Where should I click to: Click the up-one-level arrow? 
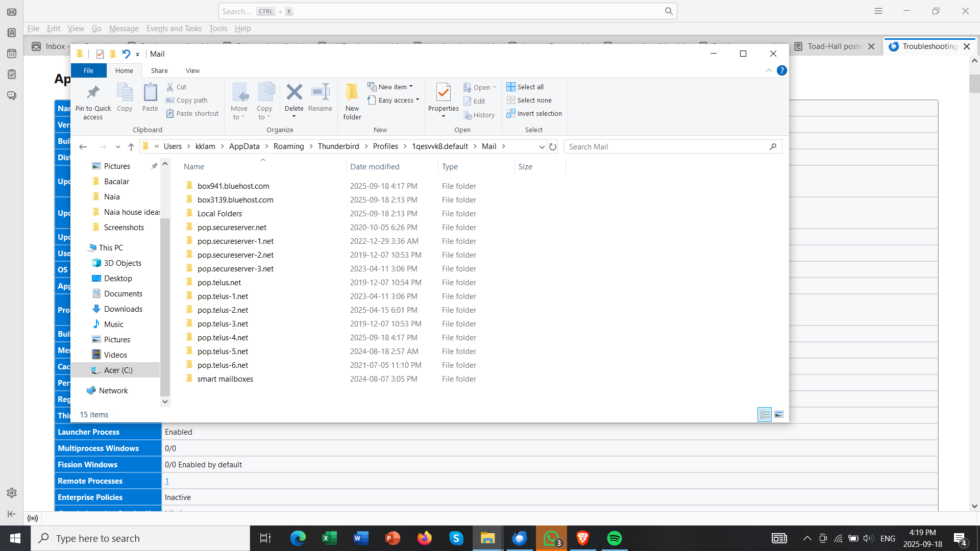[x=131, y=147]
